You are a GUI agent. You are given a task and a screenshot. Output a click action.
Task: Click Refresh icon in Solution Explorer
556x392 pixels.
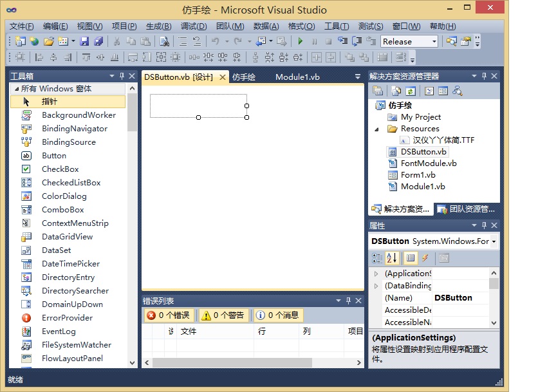[411, 91]
